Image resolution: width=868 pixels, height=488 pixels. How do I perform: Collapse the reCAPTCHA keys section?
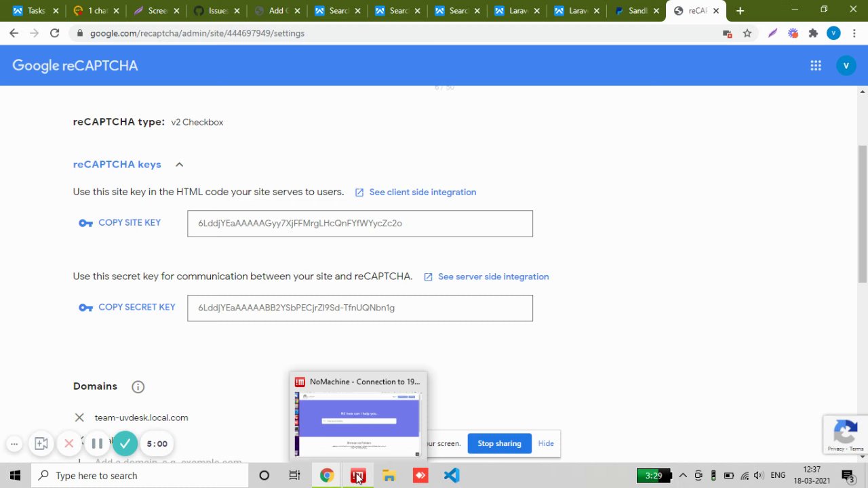[179, 165]
